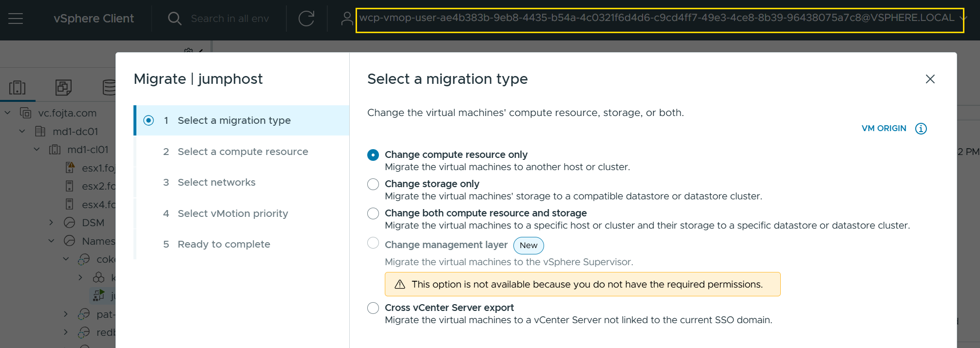Go to step 4 Select vMotion priority
The width and height of the screenshot is (980, 348).
click(x=242, y=213)
